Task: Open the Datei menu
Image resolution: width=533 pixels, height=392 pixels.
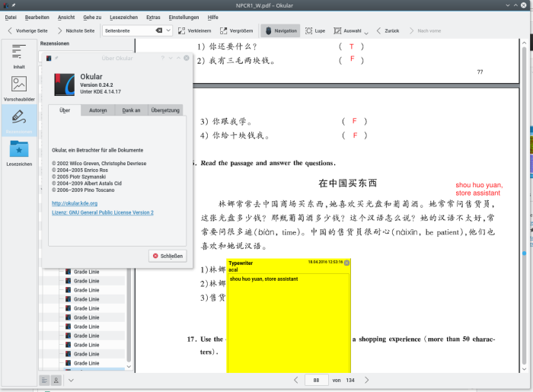Action: pos(11,18)
